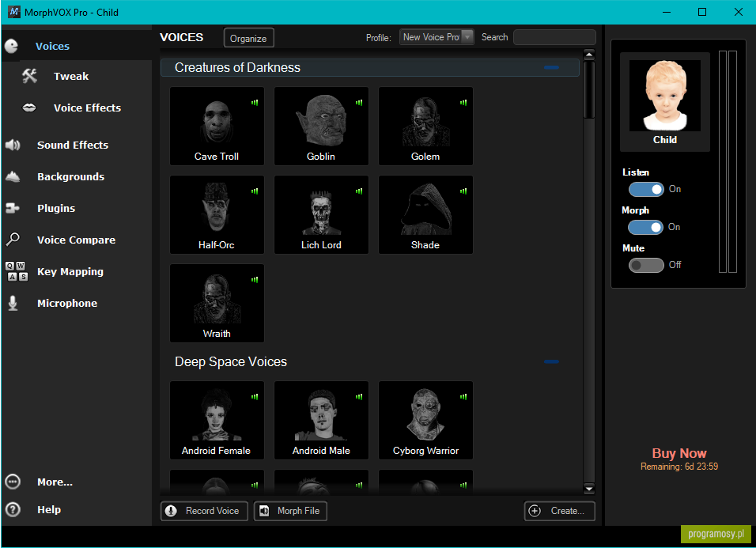Viewport: 756px width, 548px height.
Task: Open Voice Compare
Action: point(76,240)
